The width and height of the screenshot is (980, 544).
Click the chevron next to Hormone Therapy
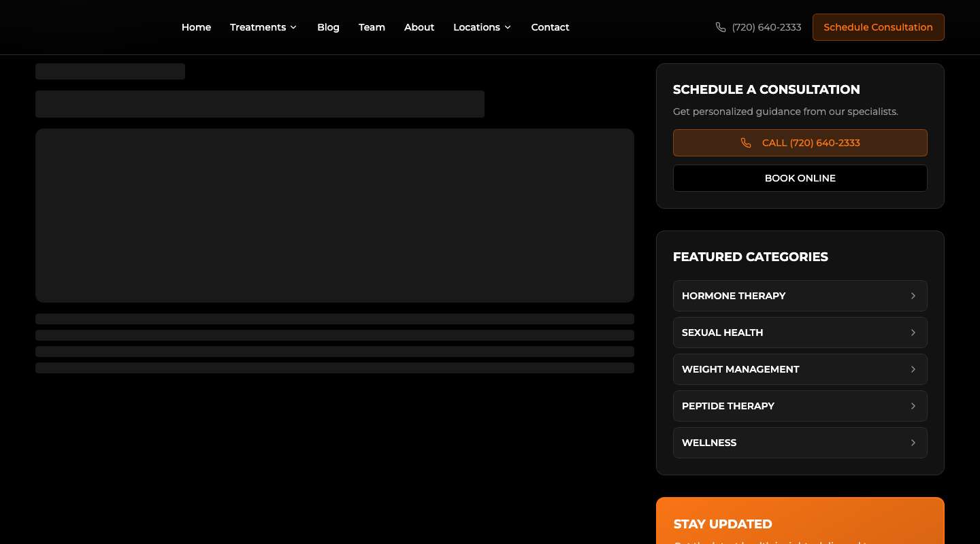click(x=913, y=296)
